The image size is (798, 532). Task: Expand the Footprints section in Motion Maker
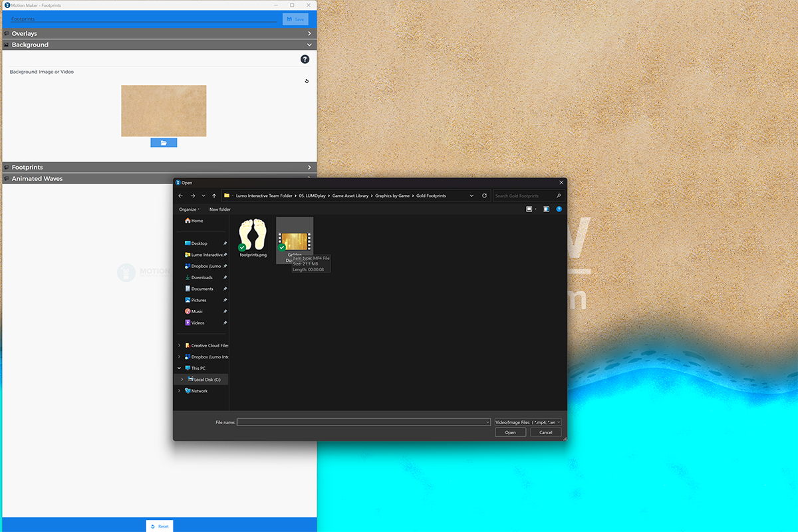pos(310,168)
